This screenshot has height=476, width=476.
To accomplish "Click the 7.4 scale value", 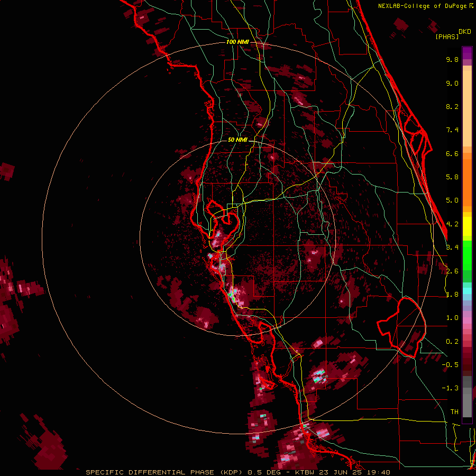I will (452, 130).
